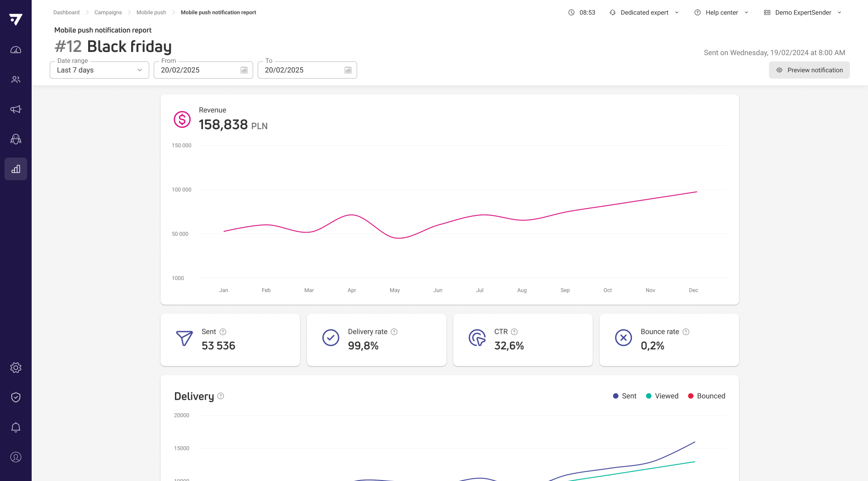This screenshot has height=481, width=868.
Task: Click the Delivery rate value 99,8%
Action: [x=363, y=346]
